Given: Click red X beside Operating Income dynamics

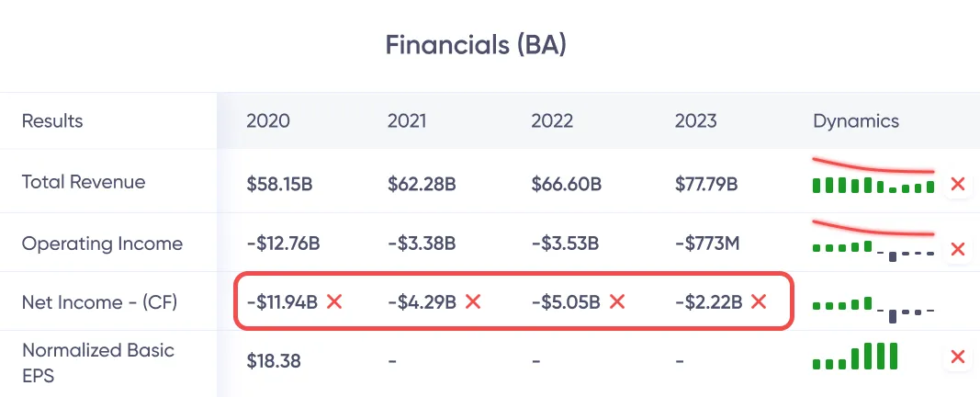Looking at the screenshot, I should click(957, 249).
